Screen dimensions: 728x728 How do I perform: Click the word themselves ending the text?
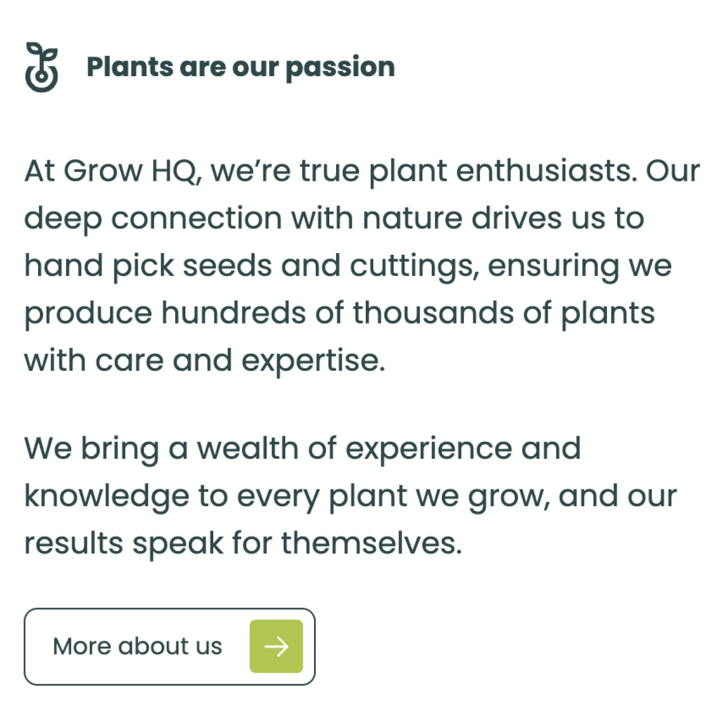pos(371,543)
